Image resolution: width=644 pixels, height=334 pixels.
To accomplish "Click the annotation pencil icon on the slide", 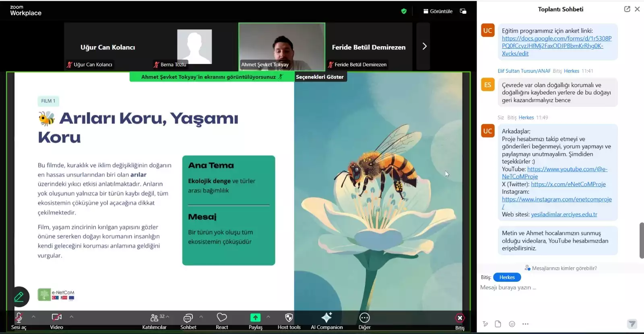I will [x=19, y=297].
